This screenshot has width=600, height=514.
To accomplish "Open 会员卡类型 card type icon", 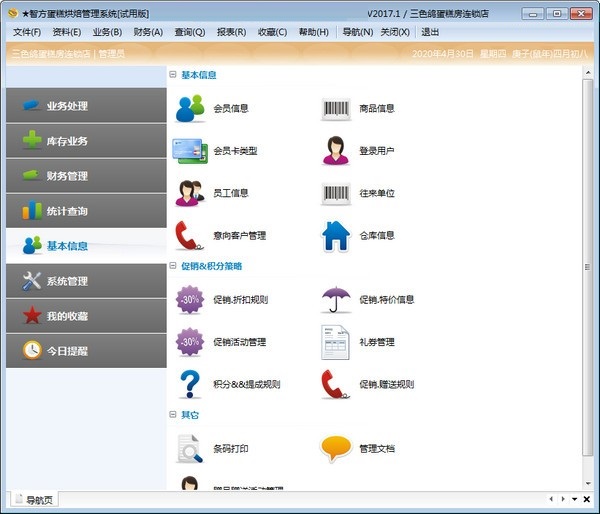I will pyautogui.click(x=190, y=151).
